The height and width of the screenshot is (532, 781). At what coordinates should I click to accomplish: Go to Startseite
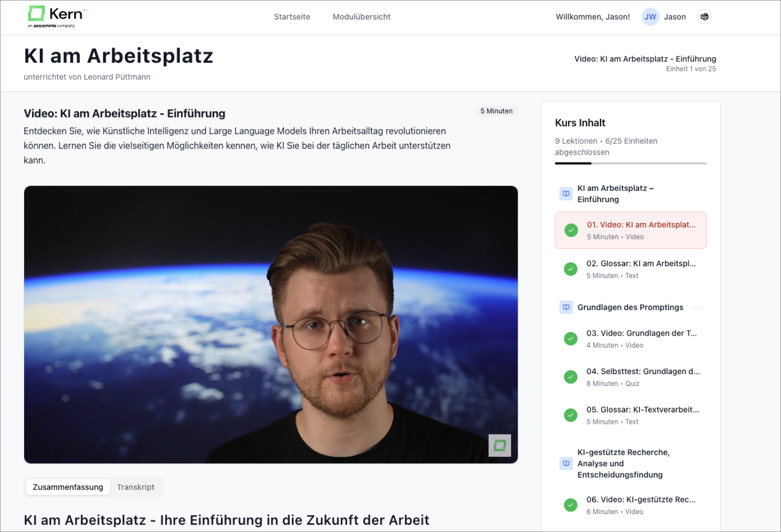pyautogui.click(x=292, y=16)
